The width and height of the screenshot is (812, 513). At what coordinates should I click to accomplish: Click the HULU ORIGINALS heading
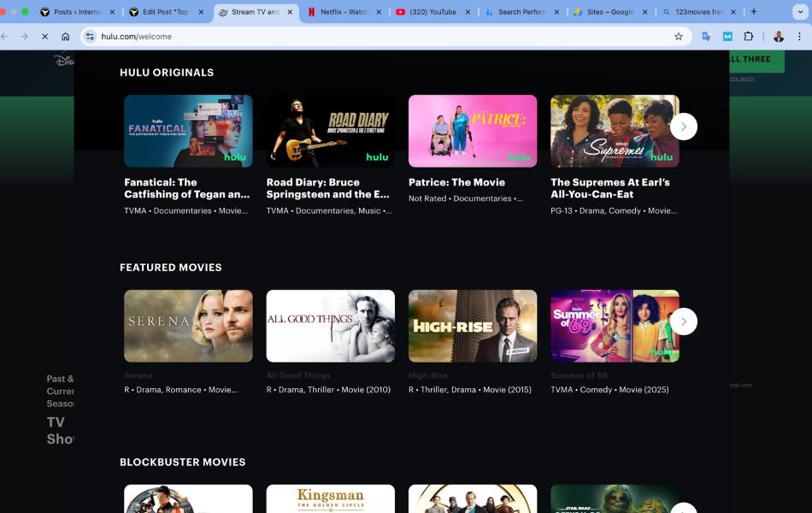click(167, 73)
